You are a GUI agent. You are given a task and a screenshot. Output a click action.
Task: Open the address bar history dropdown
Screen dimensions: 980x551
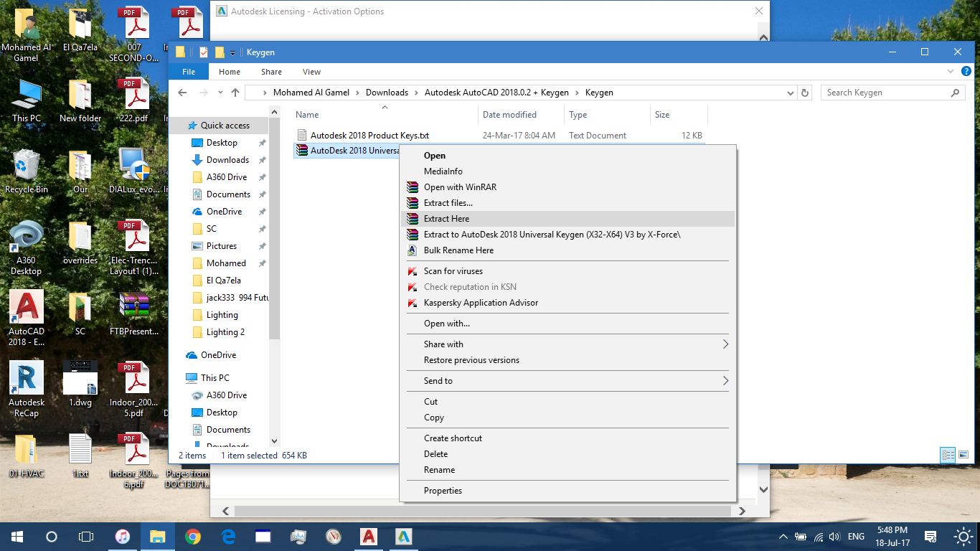(x=790, y=93)
